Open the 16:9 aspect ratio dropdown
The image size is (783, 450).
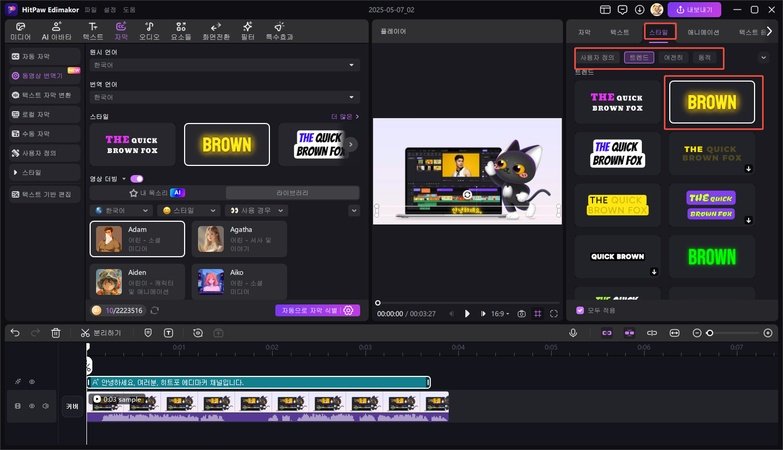click(500, 314)
